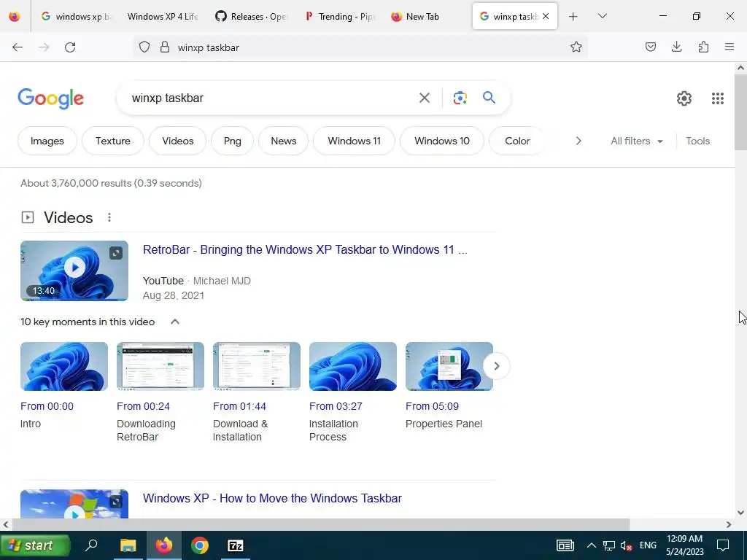Switch to 'windows xp' Google tab
This screenshot has width=747, height=560.
76,17
